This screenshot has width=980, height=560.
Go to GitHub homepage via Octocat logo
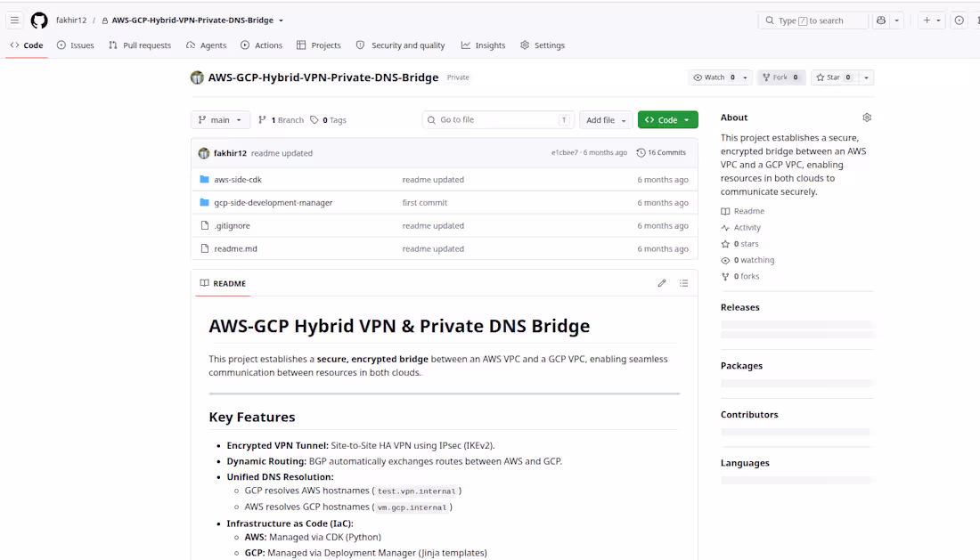[x=39, y=20]
